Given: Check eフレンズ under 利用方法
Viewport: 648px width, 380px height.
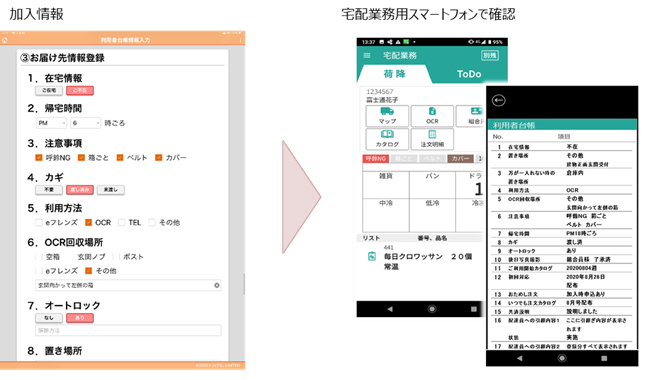Looking at the screenshot, I should click(x=39, y=223).
